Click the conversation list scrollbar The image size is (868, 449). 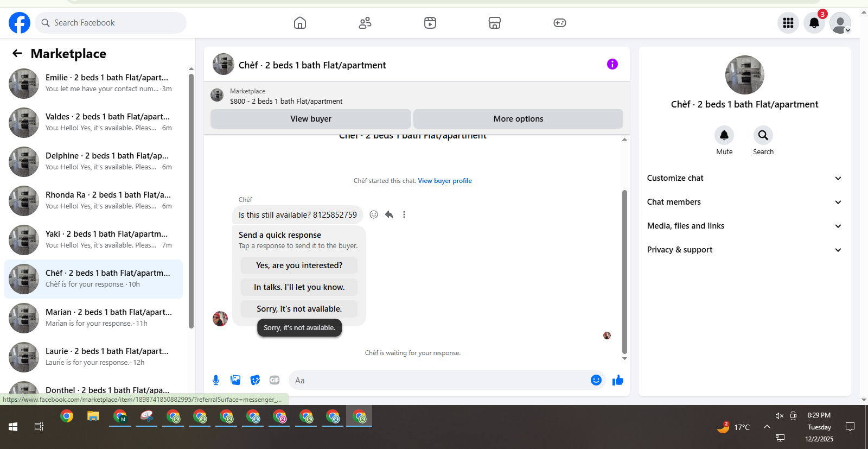click(191, 201)
